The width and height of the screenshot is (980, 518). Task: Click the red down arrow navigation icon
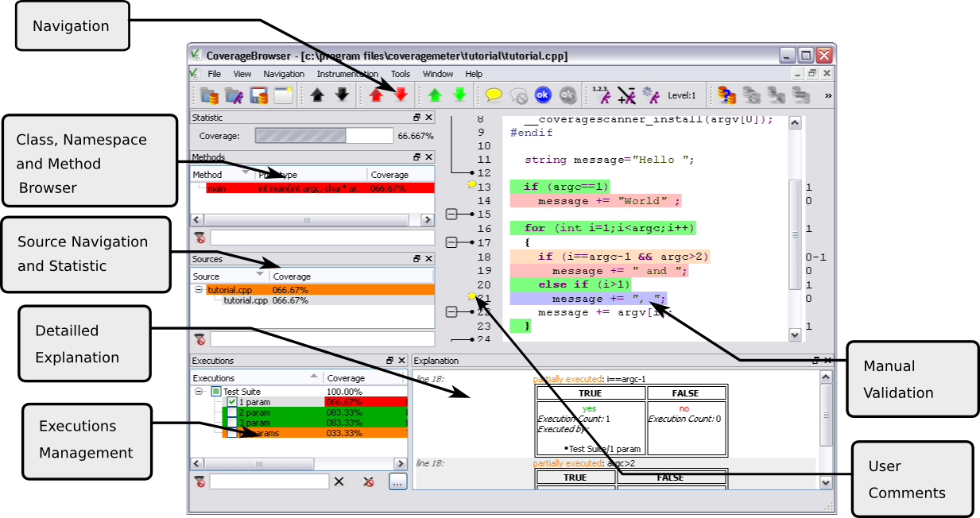tap(401, 95)
